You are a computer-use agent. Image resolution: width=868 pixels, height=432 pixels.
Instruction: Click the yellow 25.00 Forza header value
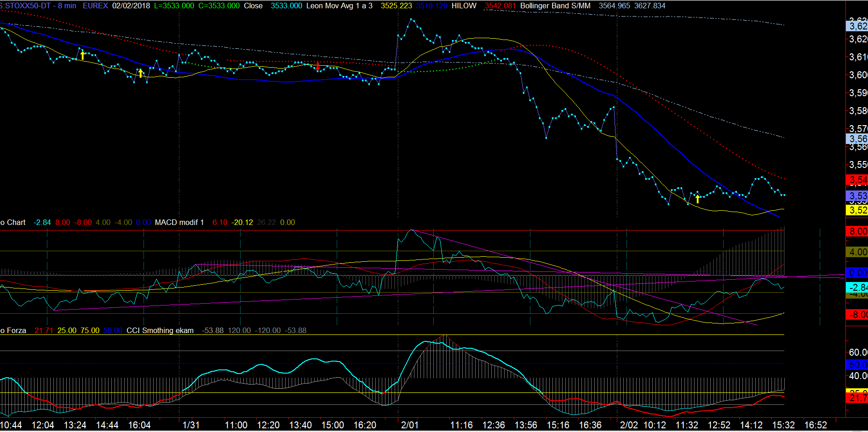pos(67,330)
